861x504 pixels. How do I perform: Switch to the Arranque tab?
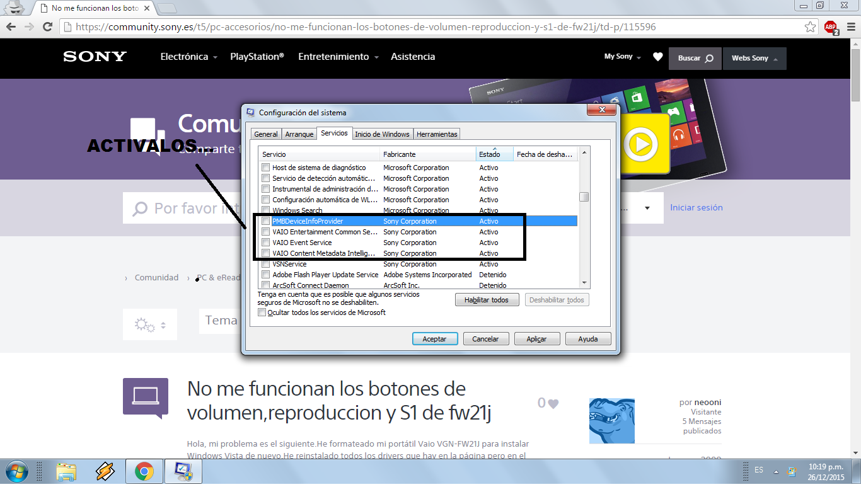pyautogui.click(x=299, y=134)
